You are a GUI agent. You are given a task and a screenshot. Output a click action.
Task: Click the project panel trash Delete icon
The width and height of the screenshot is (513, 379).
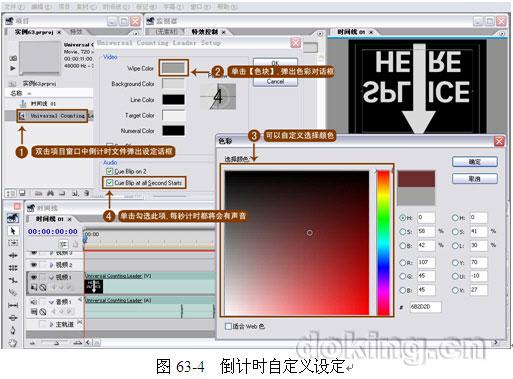(87, 193)
